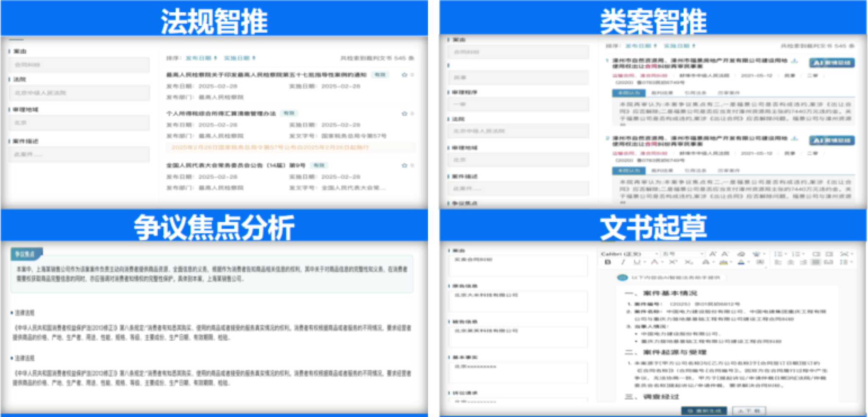Star the 个人所得税综合所得汇算清缴管理办法 regulation
Image resolution: width=868 pixels, height=417 pixels.
(x=404, y=114)
